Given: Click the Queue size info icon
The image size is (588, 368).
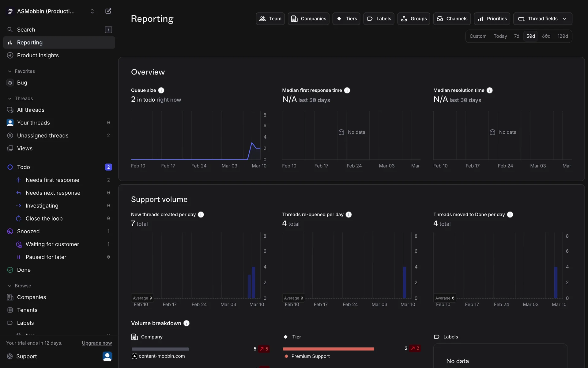Looking at the screenshot, I should click(161, 90).
